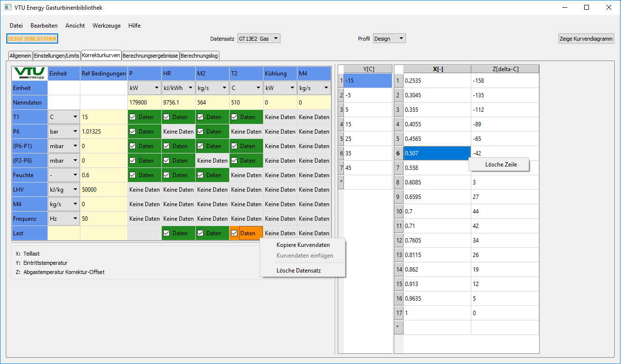Viewport: 621px width, 364px height.
Task: Select X value 0.6085 cell
Action: click(x=437, y=182)
